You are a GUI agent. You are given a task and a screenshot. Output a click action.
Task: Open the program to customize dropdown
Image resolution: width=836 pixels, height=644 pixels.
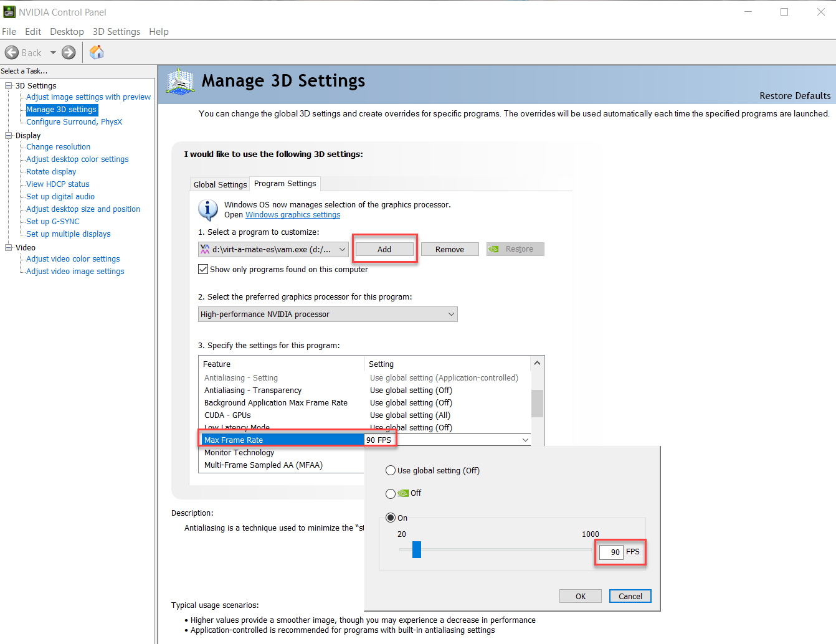[x=273, y=249]
